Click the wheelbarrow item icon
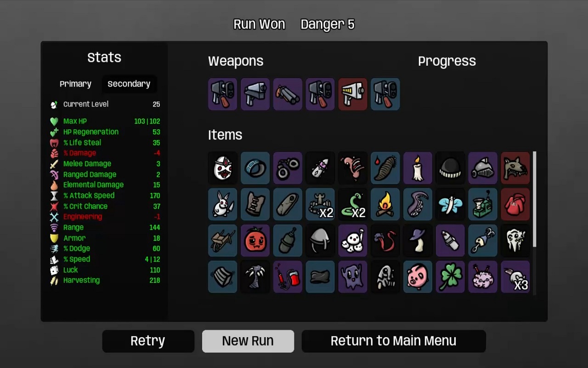588x368 pixels. coord(222,241)
